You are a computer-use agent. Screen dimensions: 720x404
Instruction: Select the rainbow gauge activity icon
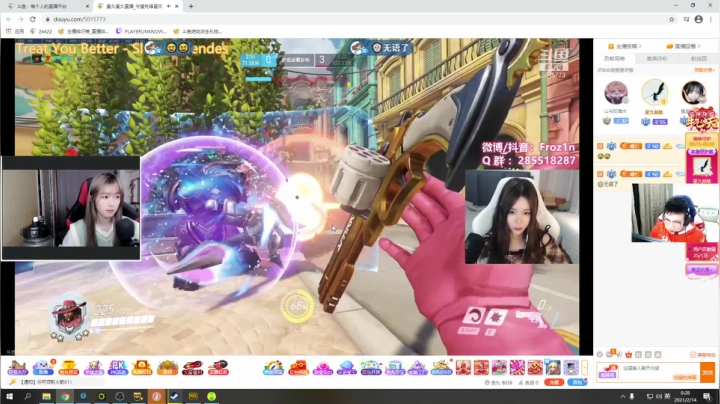(273, 367)
